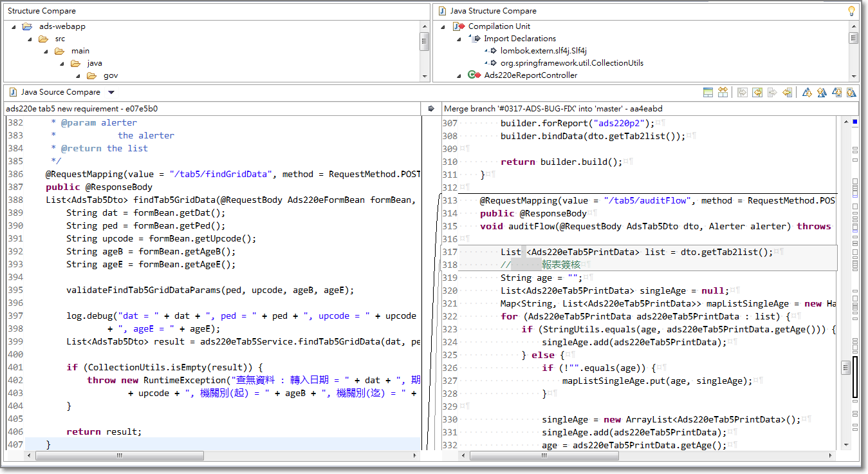Select the Import Declarations row
The height and width of the screenshot is (474, 868).
point(520,39)
